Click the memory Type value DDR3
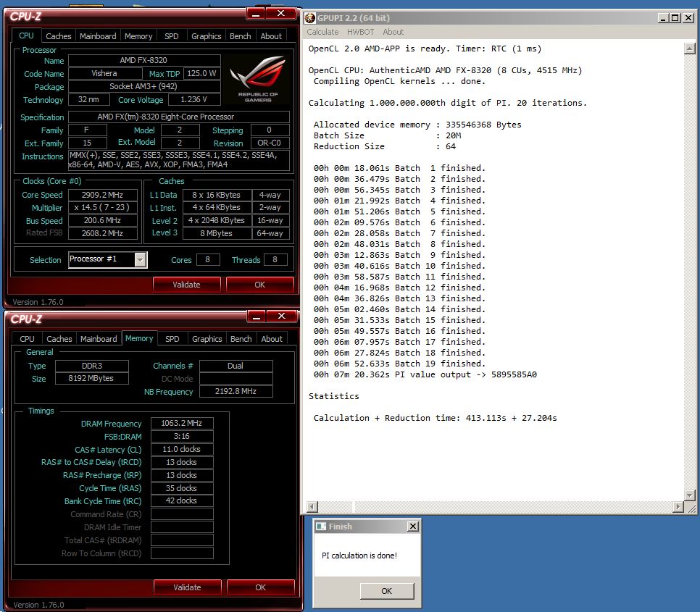This screenshot has height=612, width=700. coord(92,366)
